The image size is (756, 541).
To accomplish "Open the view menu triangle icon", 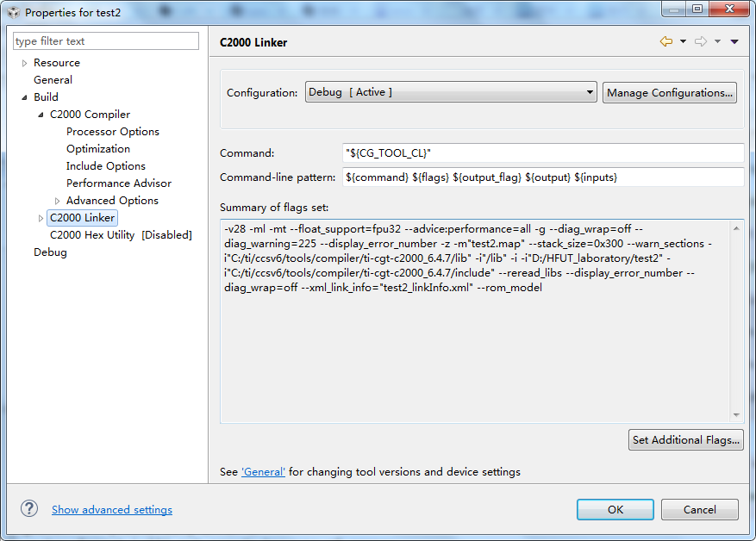I will coord(734,41).
